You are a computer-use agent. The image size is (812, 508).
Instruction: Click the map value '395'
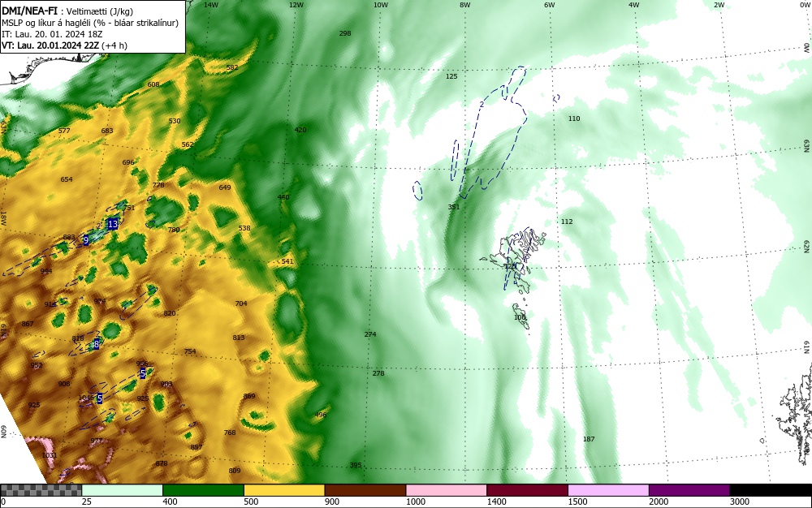click(x=356, y=465)
